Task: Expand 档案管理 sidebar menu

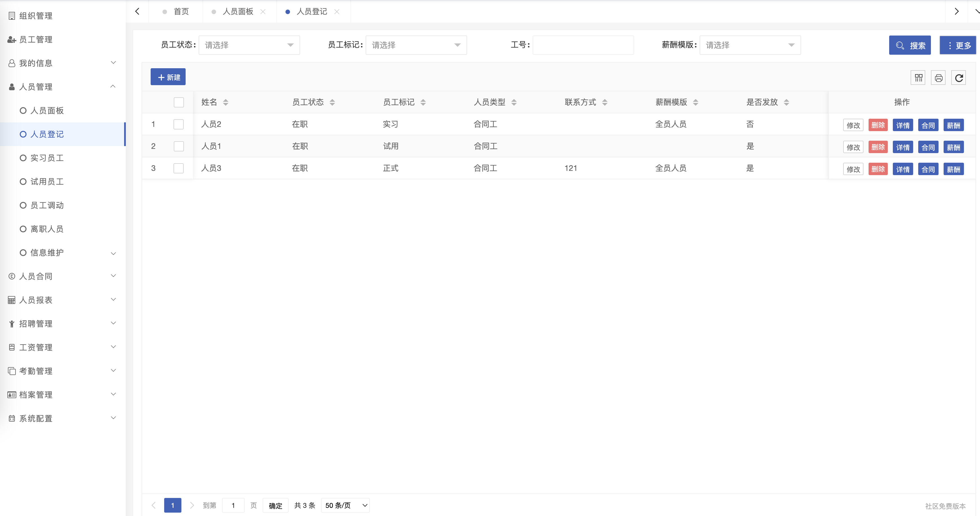Action: point(63,395)
